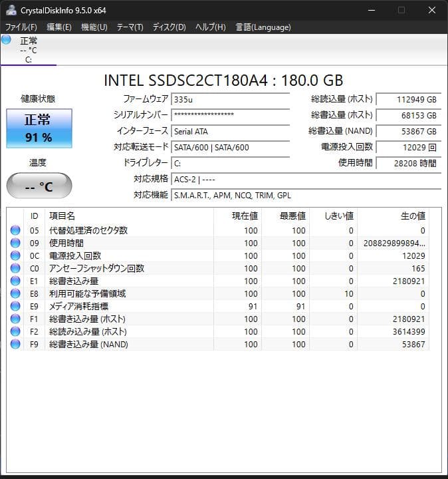Open the テーマ(T) menu

click(x=130, y=27)
